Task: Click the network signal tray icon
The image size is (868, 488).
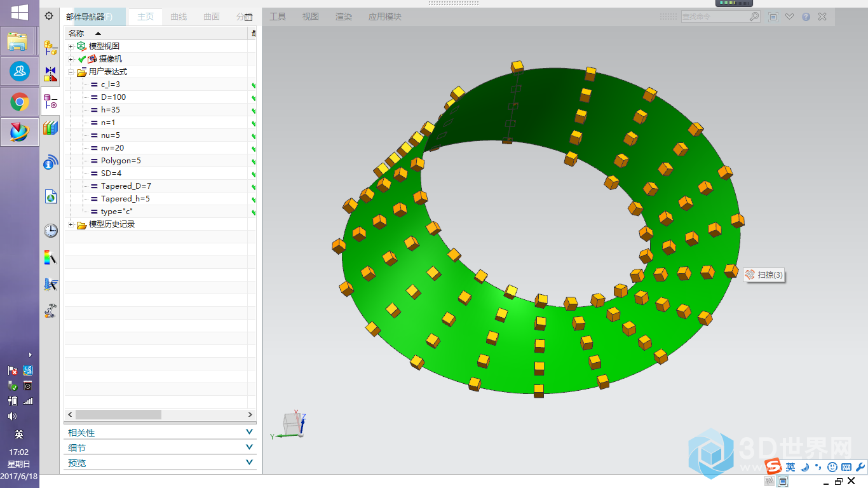Action: (x=27, y=401)
